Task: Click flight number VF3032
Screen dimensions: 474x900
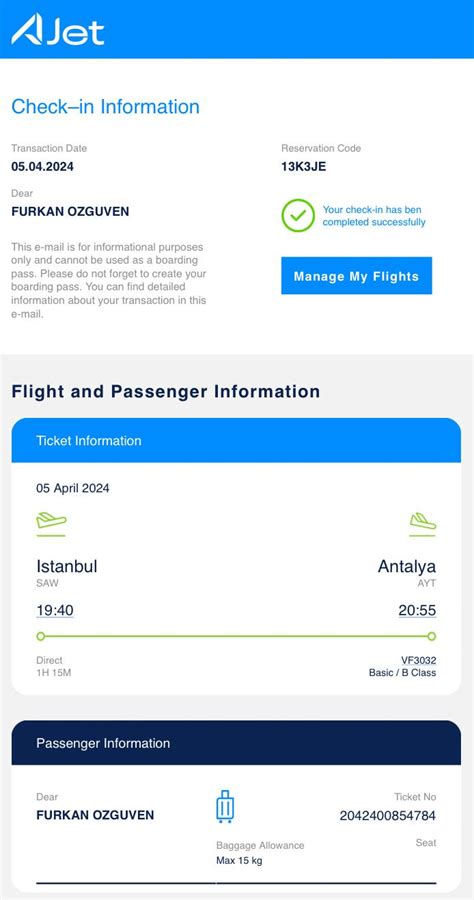Action: point(418,661)
